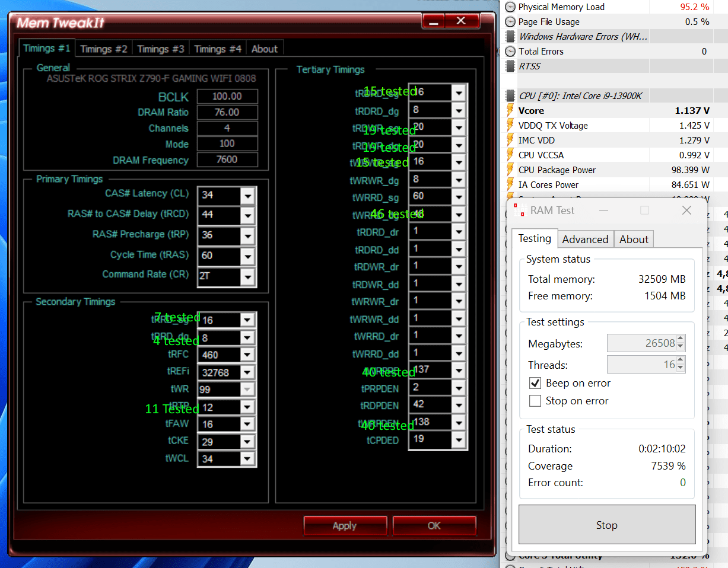Click the BCLK value field

[227, 97]
